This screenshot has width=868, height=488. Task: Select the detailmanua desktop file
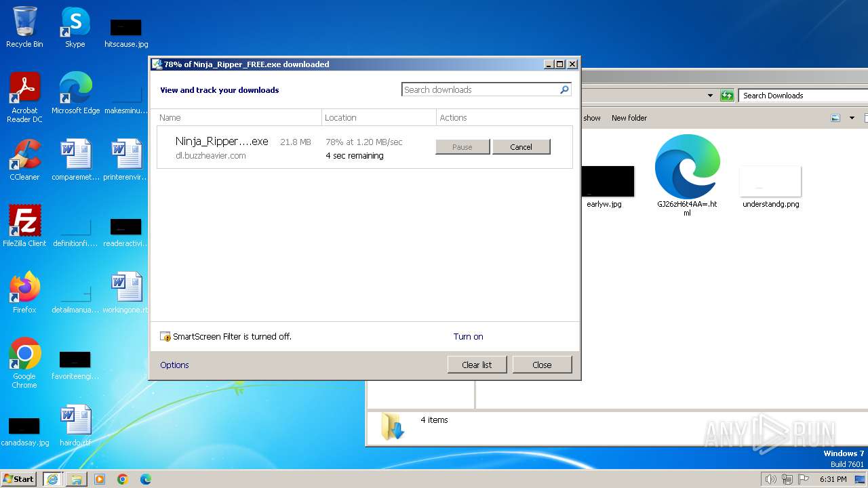75,298
